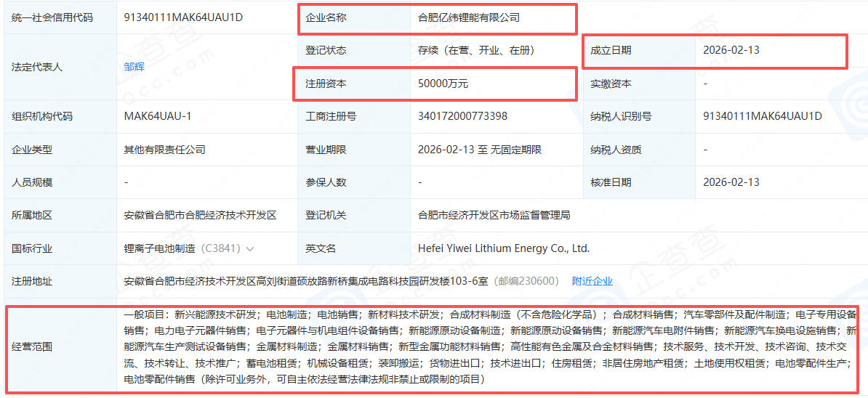The width and height of the screenshot is (868, 398).
Task: Open legal representative 邹辉 profile link
Action: click(134, 67)
